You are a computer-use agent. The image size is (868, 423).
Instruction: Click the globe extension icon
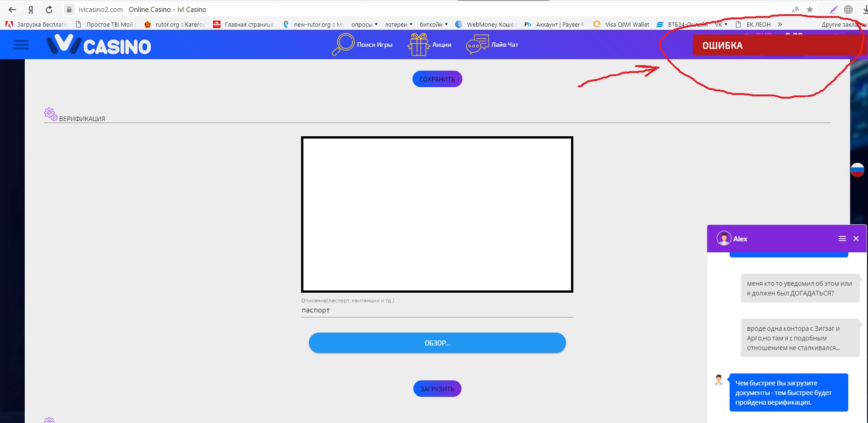point(848,10)
